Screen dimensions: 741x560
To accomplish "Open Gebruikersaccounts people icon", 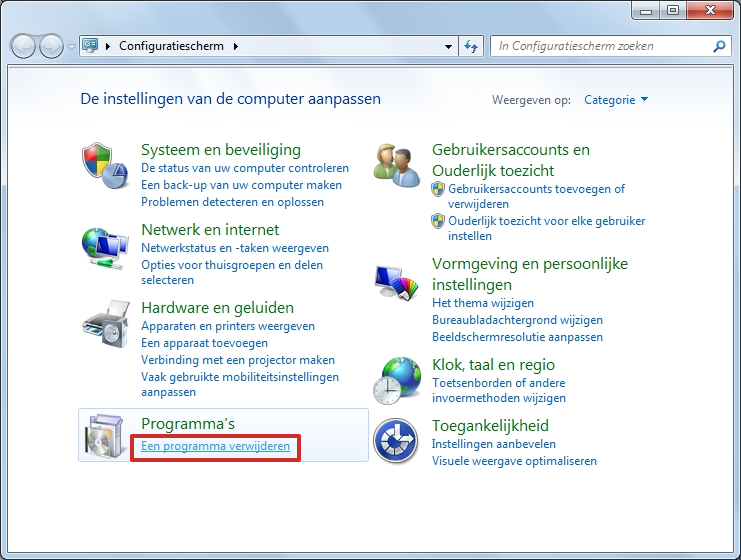I will 396,165.
